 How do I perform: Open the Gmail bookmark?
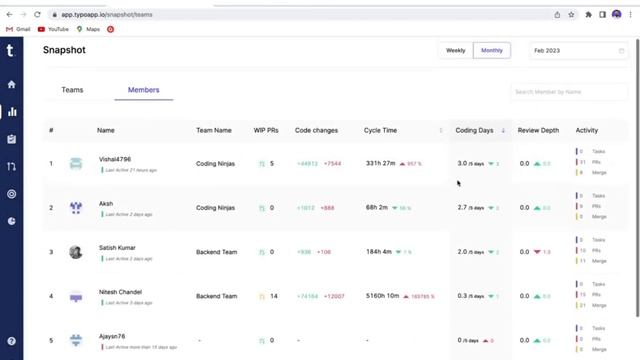18,29
